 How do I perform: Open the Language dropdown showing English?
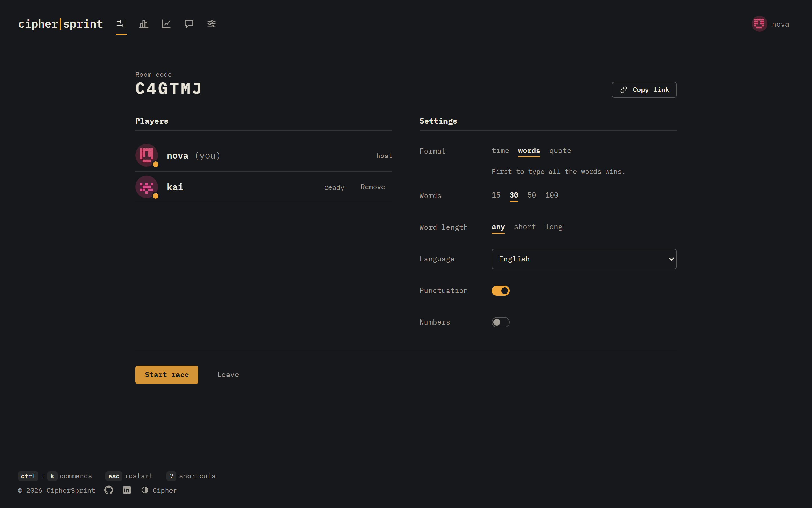(584, 259)
